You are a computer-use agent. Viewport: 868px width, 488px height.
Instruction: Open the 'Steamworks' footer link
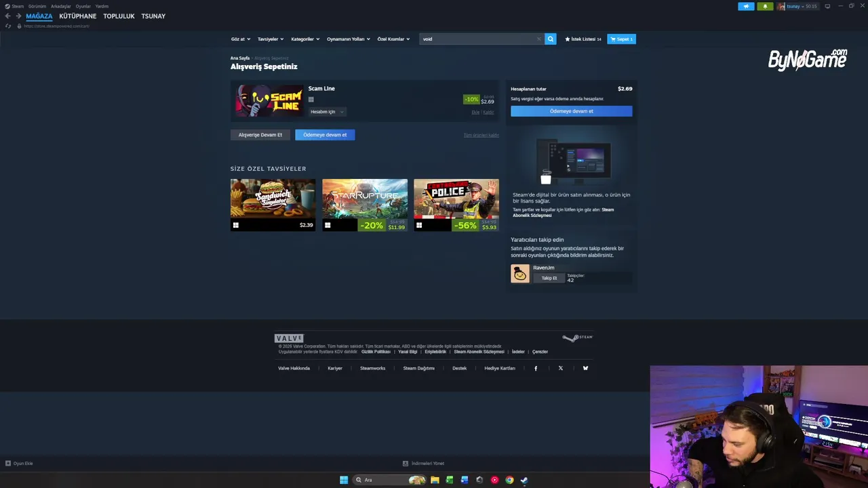372,368
